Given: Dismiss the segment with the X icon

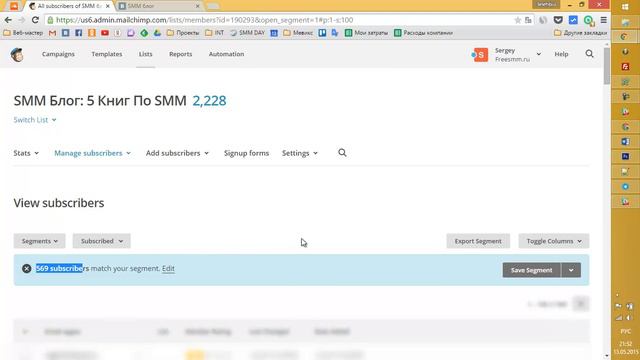Looking at the screenshot, I should click(x=27, y=269).
